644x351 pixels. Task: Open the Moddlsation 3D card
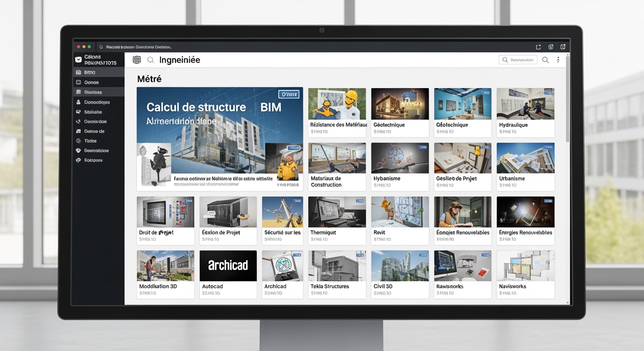pyautogui.click(x=165, y=274)
